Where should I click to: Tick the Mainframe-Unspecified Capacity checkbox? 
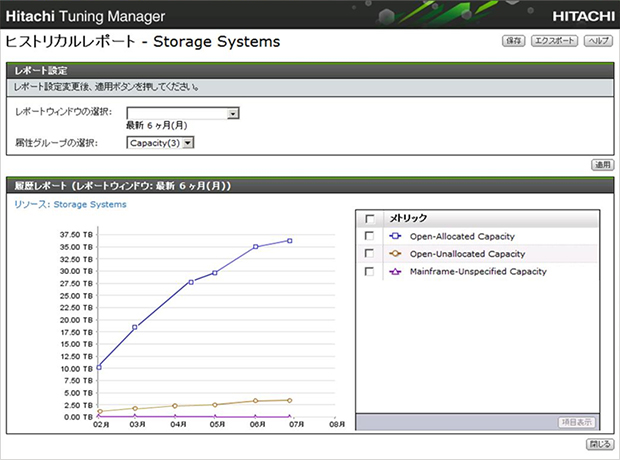pyautogui.click(x=370, y=271)
